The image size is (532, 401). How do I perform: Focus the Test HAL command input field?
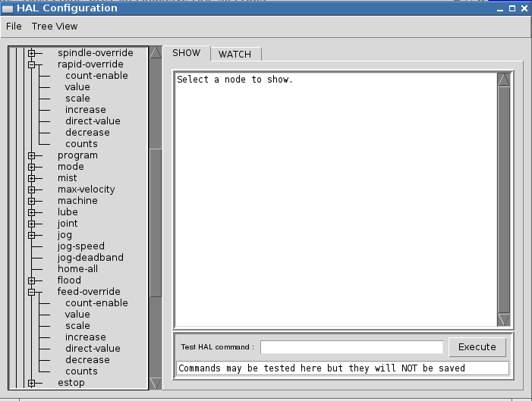tap(351, 347)
